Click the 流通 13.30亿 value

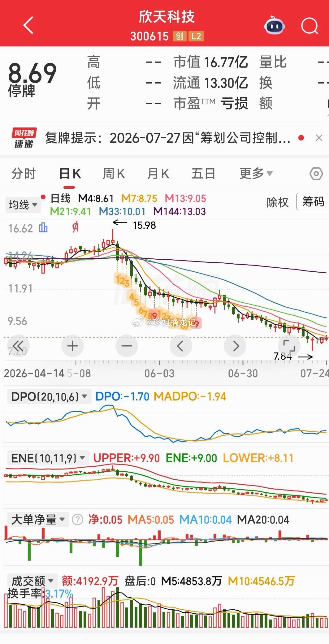coord(210,83)
